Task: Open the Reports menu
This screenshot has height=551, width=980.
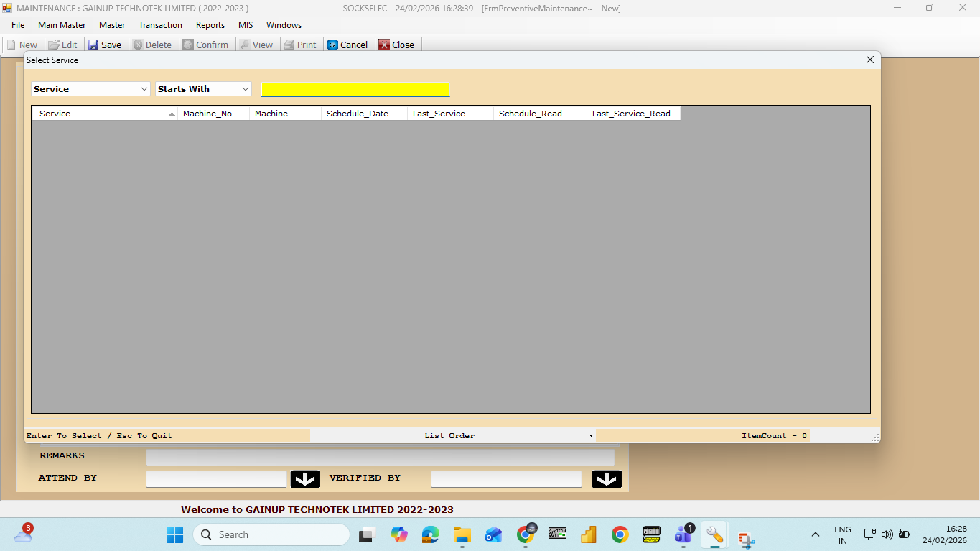Action: tap(210, 25)
